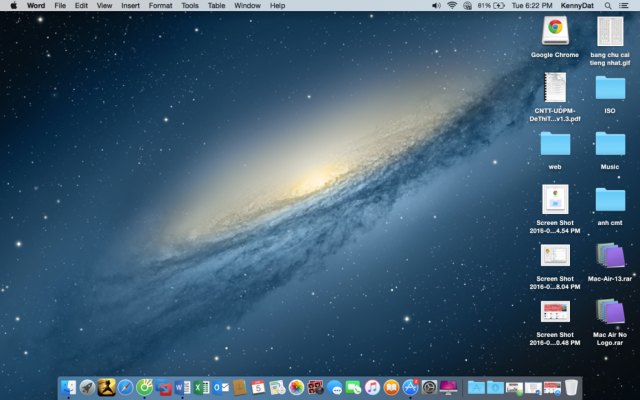Screen dimensions: 640x400
Task: Open the Apple menu
Action: 13,6
